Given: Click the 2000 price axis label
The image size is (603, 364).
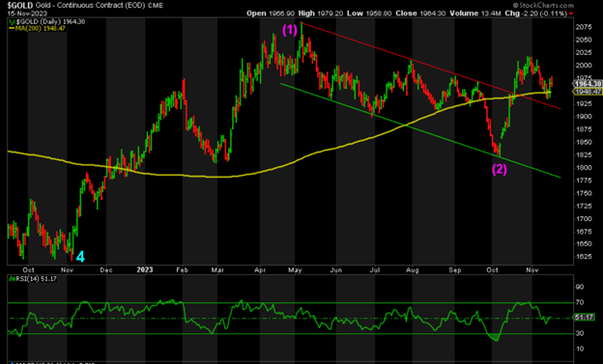Looking at the screenshot, I should point(584,66).
